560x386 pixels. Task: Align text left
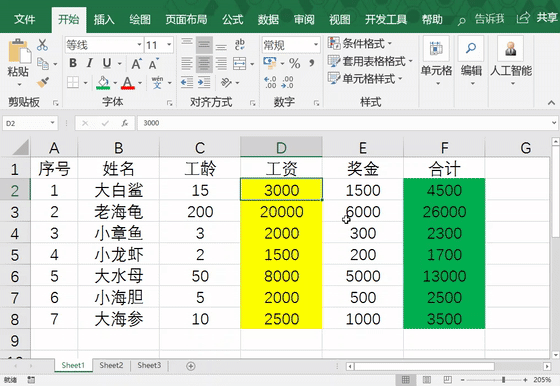pyautogui.click(x=187, y=64)
